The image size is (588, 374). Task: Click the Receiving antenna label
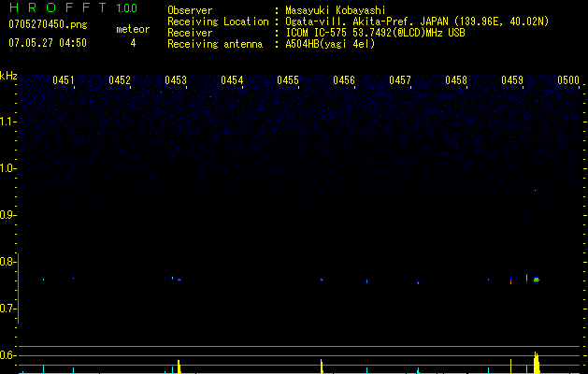(215, 44)
